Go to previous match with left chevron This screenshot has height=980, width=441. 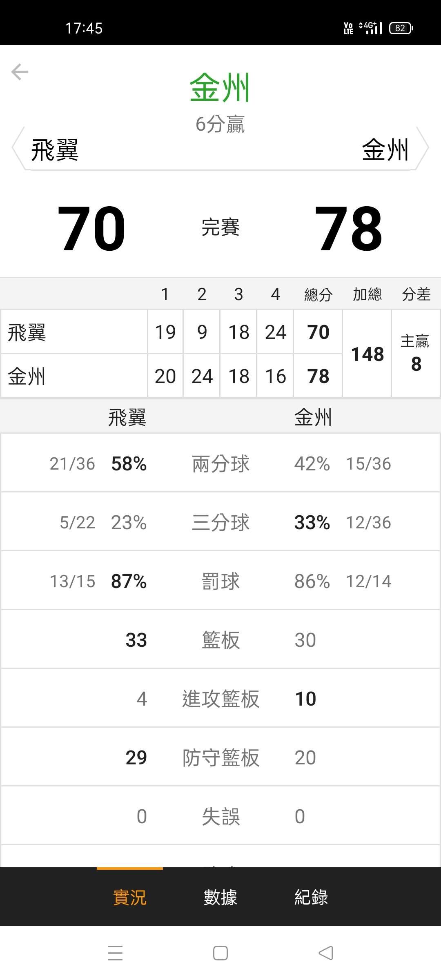pos(18,148)
